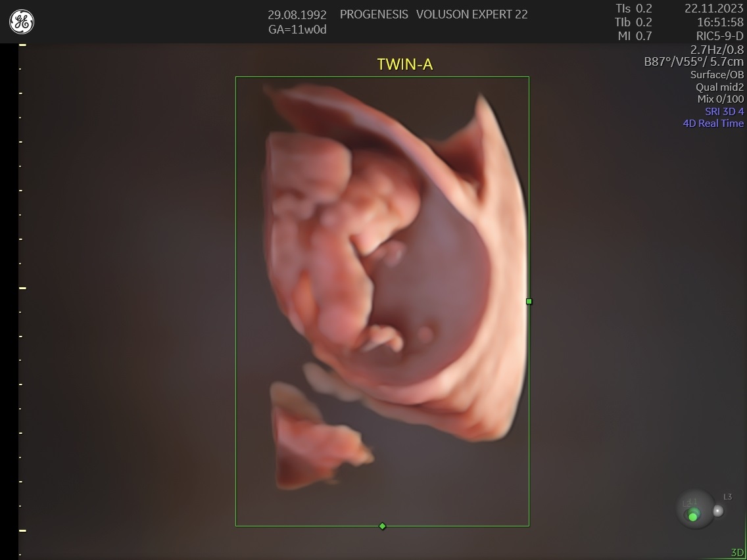Click the MI 0.7 index reading
Image resolution: width=747 pixels, height=560 pixels.
[x=635, y=36]
